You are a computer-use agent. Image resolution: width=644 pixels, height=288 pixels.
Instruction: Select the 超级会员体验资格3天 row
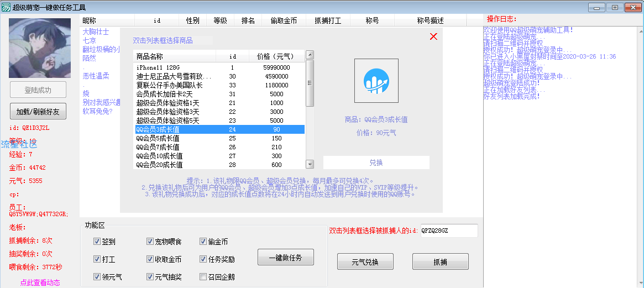219,112
